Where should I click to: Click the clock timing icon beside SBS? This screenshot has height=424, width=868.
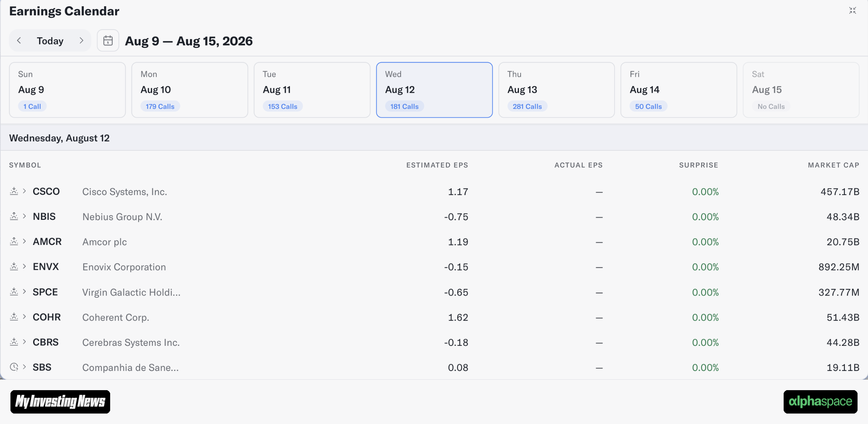[14, 367]
